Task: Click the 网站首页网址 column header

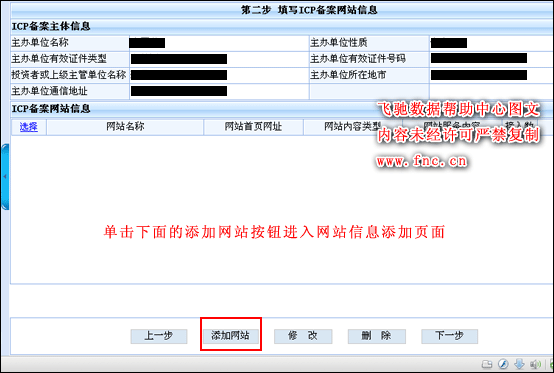Action: 253,127
